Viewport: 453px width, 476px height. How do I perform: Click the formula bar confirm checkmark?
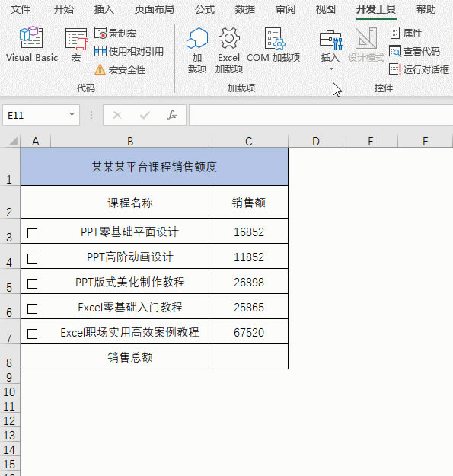145,115
